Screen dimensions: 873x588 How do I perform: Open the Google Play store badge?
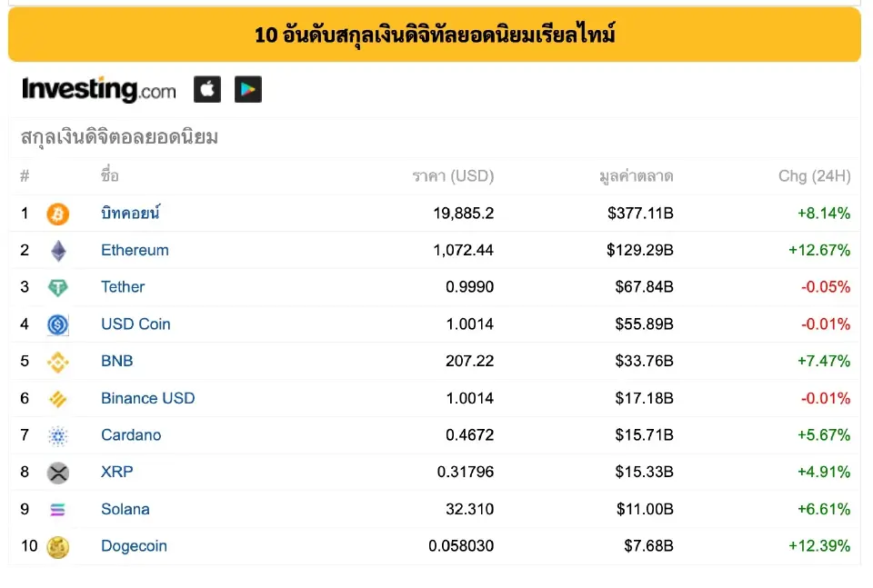[248, 89]
